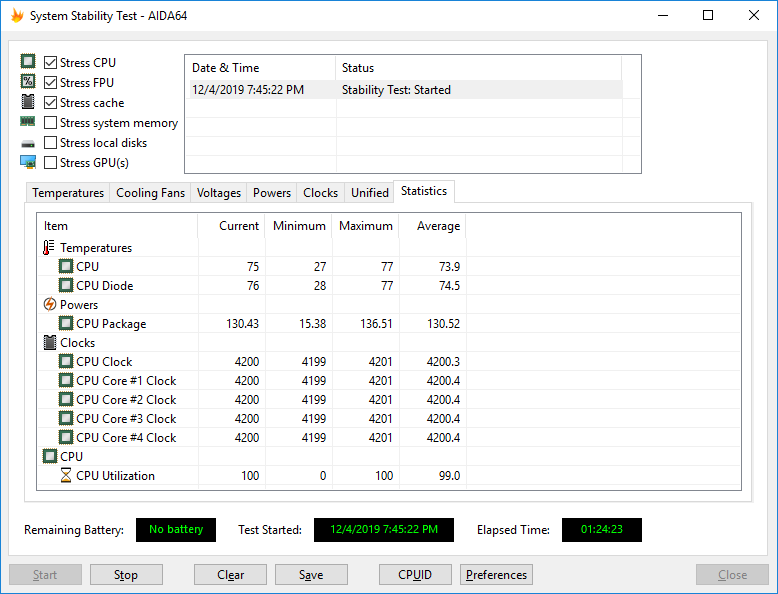Click the thermometer icon in Temperatures row
The height and width of the screenshot is (594, 778).
tap(49, 247)
